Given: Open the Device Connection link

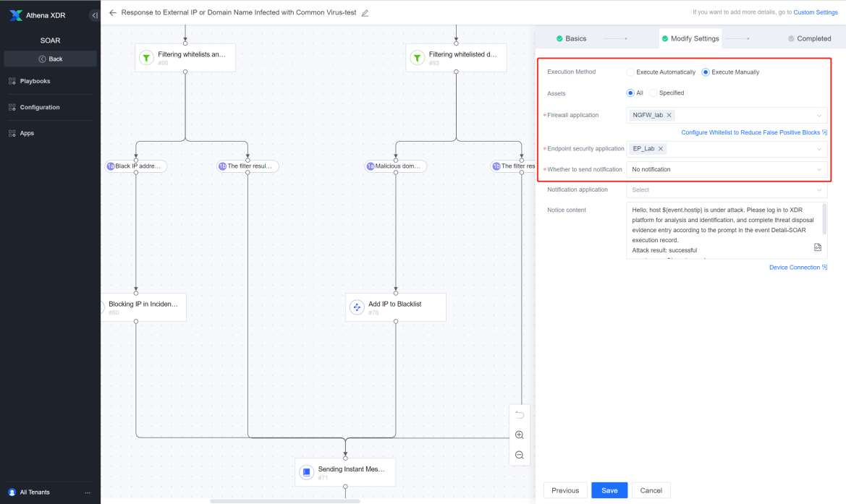Looking at the screenshot, I should click(798, 268).
